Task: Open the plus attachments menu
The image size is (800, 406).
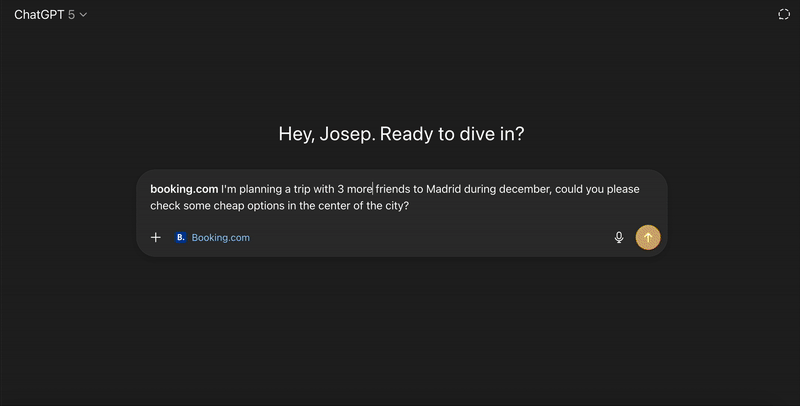Action: coord(155,238)
